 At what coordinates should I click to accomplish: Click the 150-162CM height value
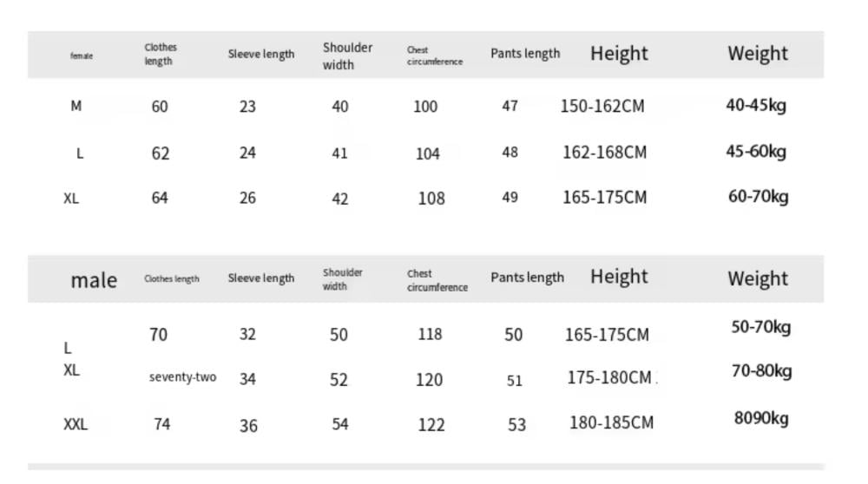602,106
